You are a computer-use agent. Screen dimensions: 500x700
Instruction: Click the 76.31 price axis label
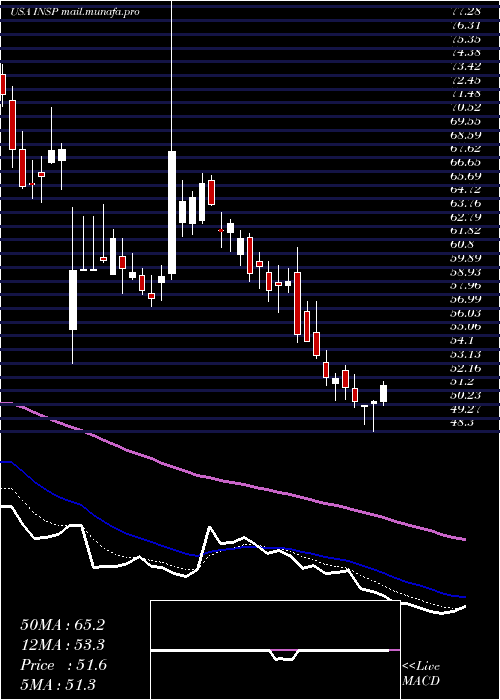(465, 25)
